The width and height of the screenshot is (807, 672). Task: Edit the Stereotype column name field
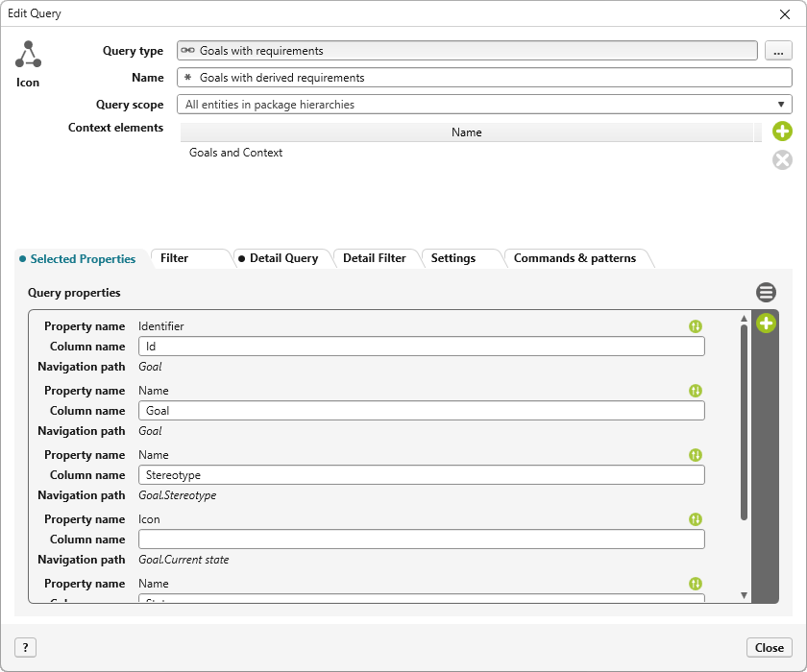pyautogui.click(x=422, y=475)
